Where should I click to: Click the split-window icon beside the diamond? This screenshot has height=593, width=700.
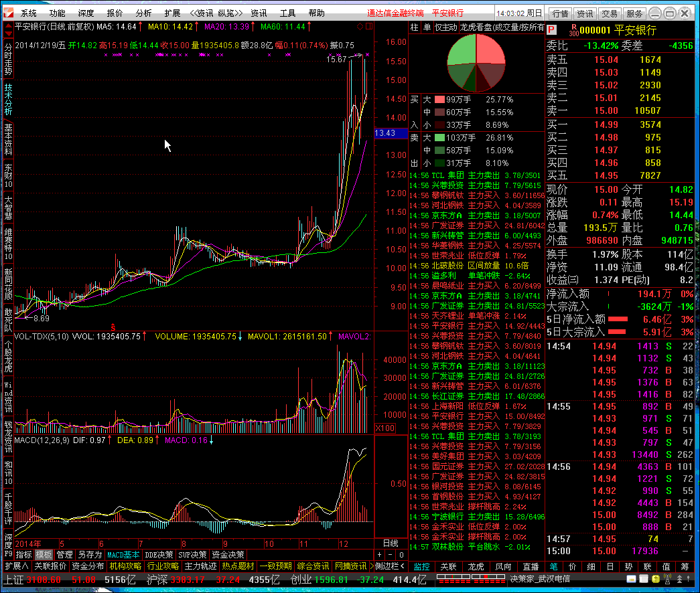point(369,26)
